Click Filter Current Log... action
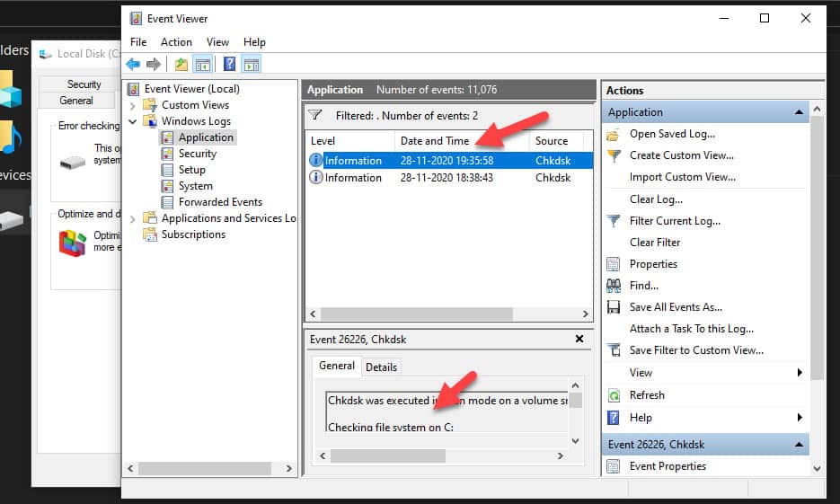This screenshot has width=840, height=504. point(675,221)
